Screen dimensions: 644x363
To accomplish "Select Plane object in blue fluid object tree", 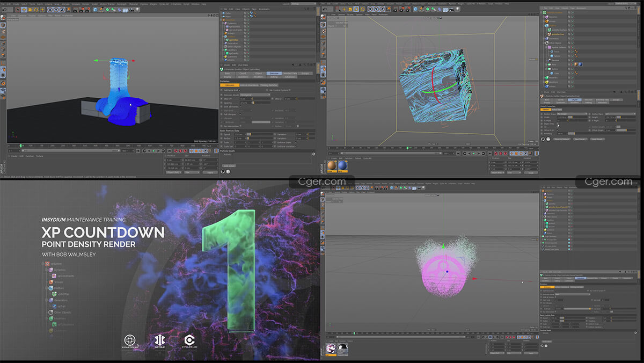I will (x=228, y=17).
